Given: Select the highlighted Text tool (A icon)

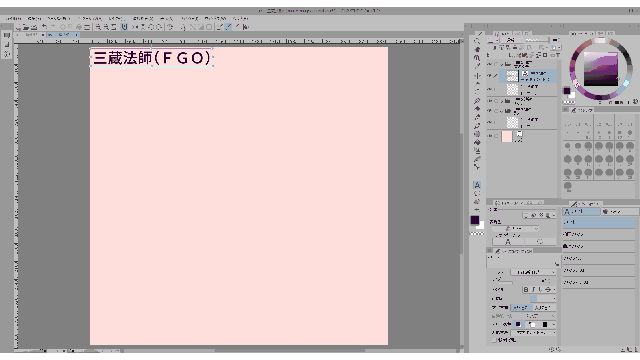Looking at the screenshot, I should point(477,185).
